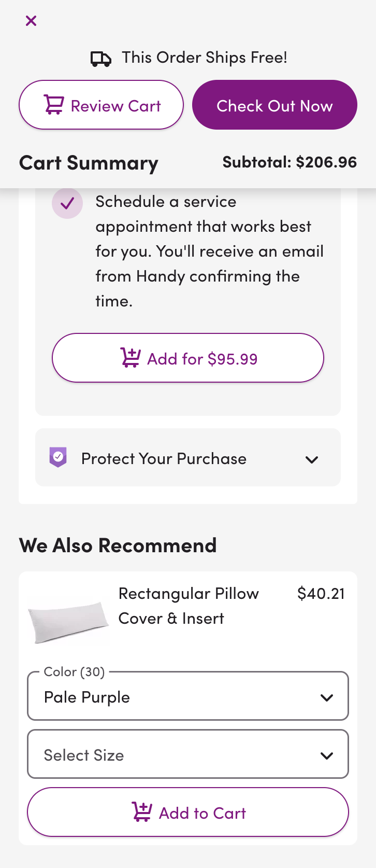Click the delivery truck icon
376x868 pixels.
[x=100, y=59]
